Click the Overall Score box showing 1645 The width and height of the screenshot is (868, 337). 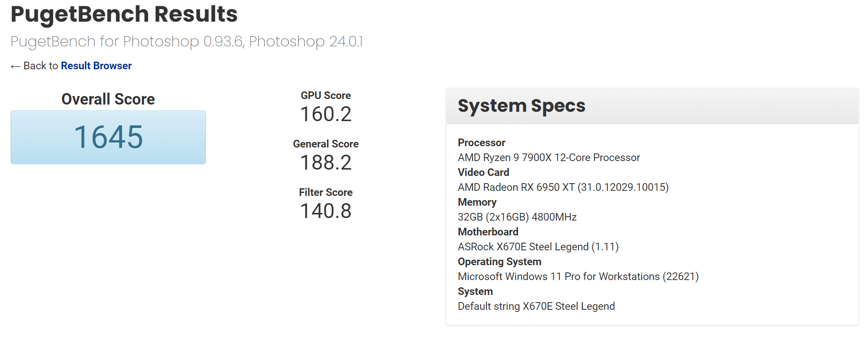click(108, 137)
